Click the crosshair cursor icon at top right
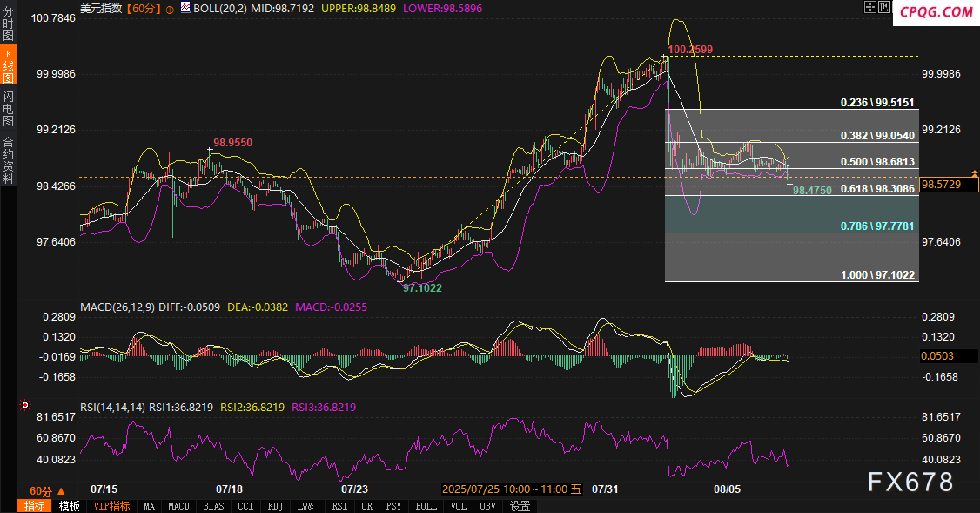 (869, 8)
